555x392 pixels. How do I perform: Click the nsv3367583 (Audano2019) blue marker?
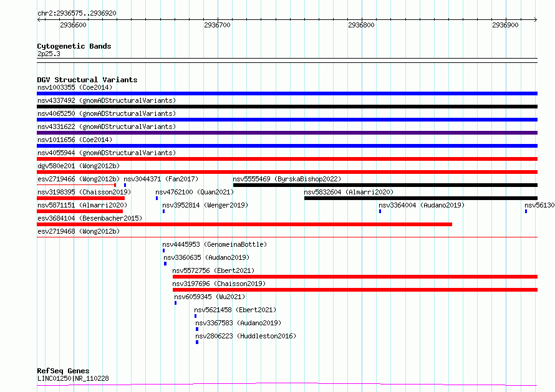197,329
